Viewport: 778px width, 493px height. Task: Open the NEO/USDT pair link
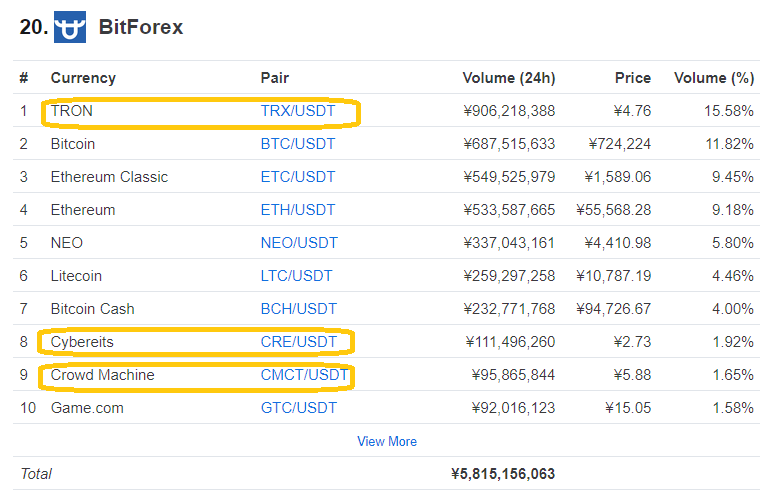coord(299,243)
